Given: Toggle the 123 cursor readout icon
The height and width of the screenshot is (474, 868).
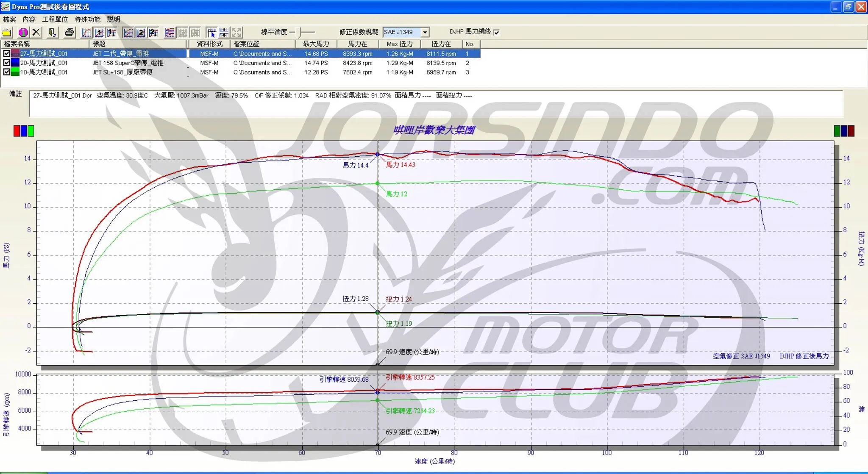Looking at the screenshot, I should 211,32.
